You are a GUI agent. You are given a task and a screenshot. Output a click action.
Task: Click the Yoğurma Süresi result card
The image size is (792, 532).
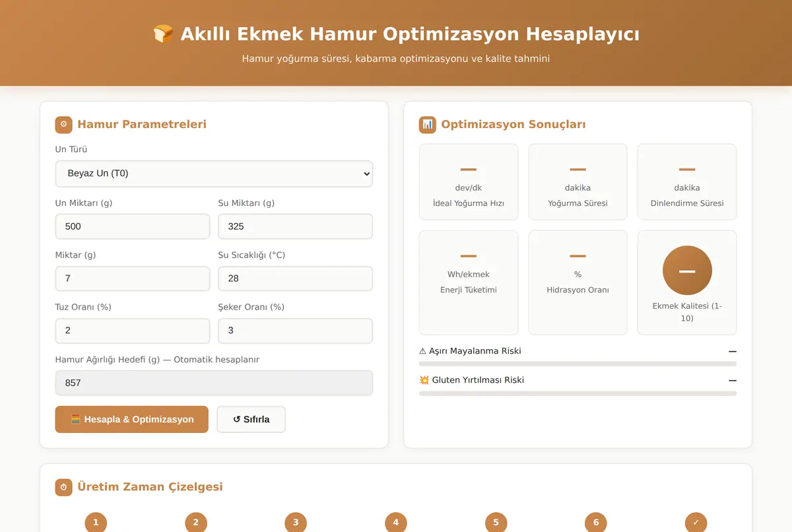577,182
